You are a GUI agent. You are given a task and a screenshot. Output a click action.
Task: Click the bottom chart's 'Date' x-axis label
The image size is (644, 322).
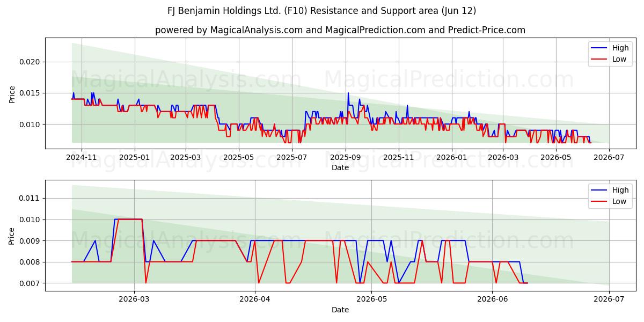[340, 310]
